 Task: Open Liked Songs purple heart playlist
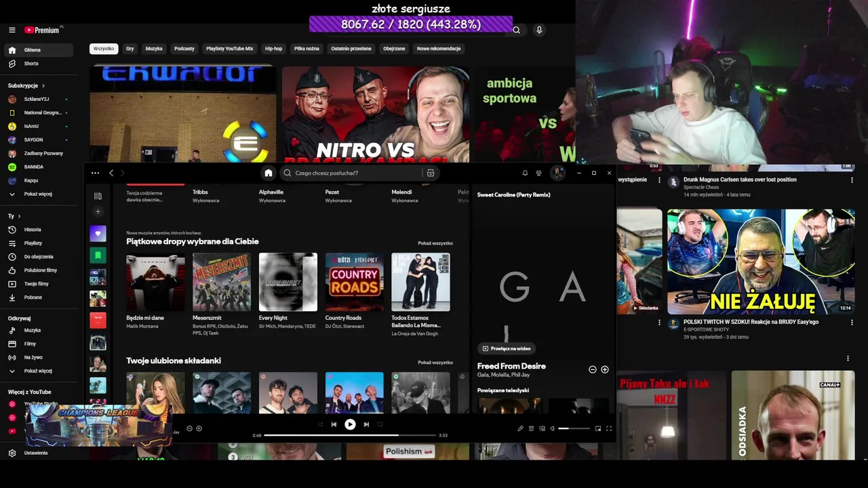98,233
